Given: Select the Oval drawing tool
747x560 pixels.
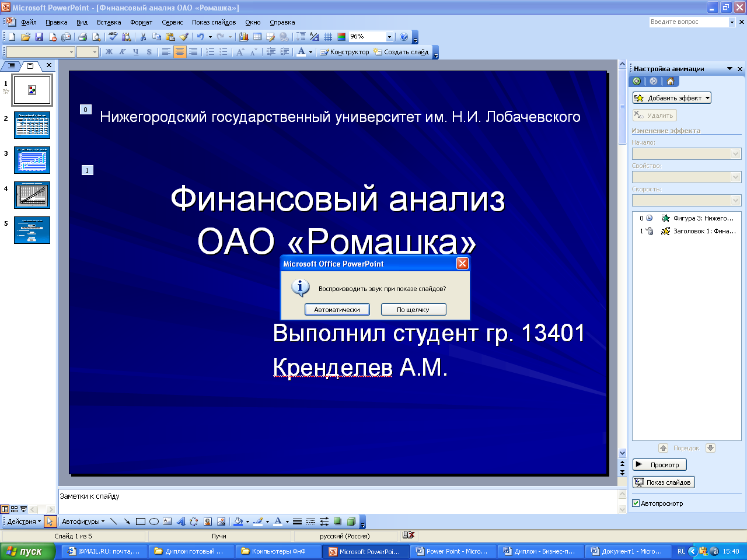Looking at the screenshot, I should [x=154, y=521].
